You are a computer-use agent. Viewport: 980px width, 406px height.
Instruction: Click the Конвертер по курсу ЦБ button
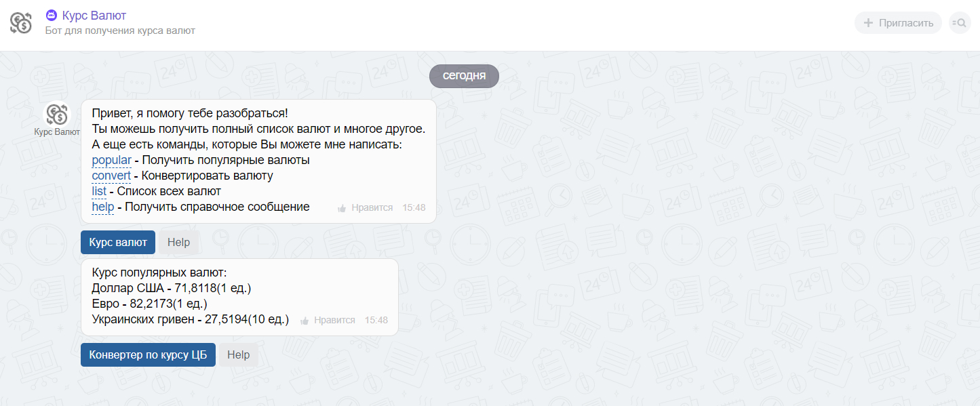(148, 355)
